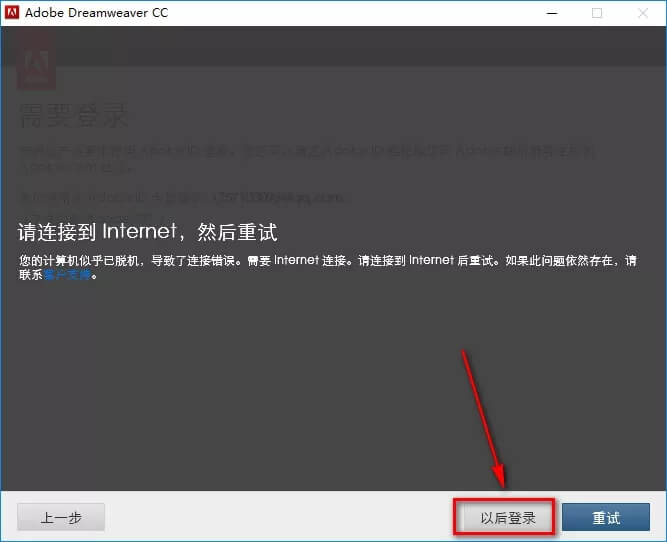Click the Adobe logo in title bar

point(11,12)
